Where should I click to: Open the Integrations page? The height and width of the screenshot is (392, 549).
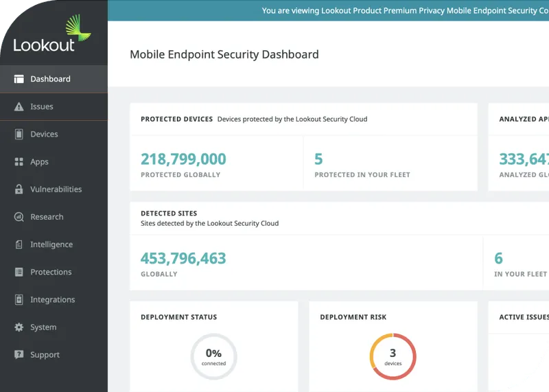coord(54,299)
